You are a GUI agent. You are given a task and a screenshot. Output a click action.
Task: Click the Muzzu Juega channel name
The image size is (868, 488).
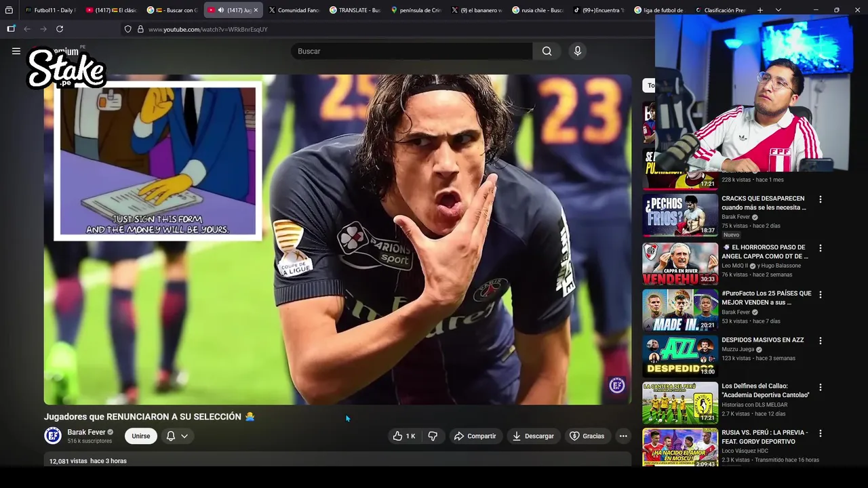(738, 349)
